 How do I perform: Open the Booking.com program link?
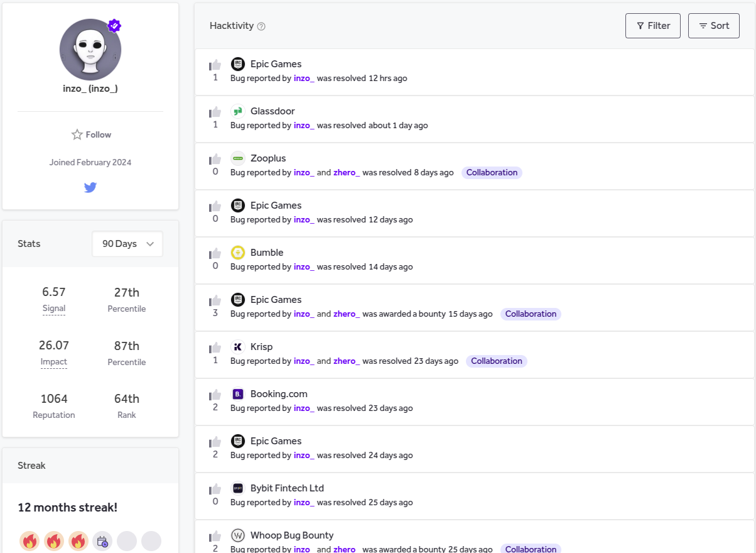coord(279,394)
